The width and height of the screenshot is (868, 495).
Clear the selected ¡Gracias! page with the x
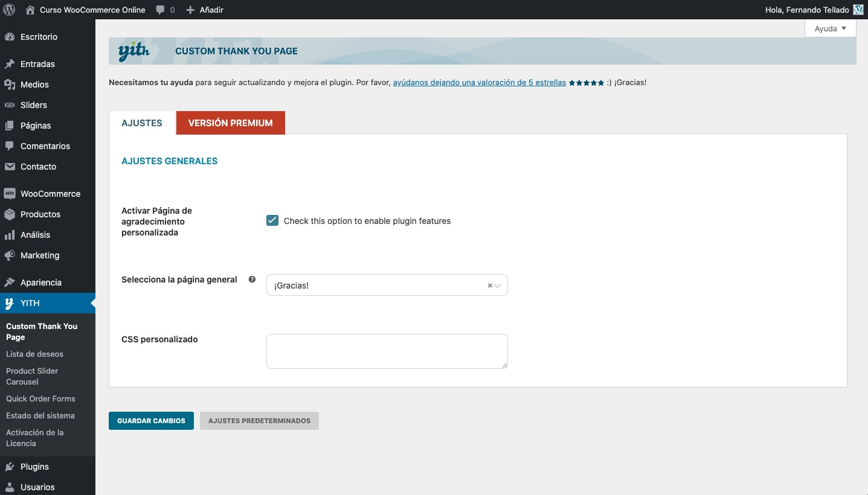click(x=490, y=286)
